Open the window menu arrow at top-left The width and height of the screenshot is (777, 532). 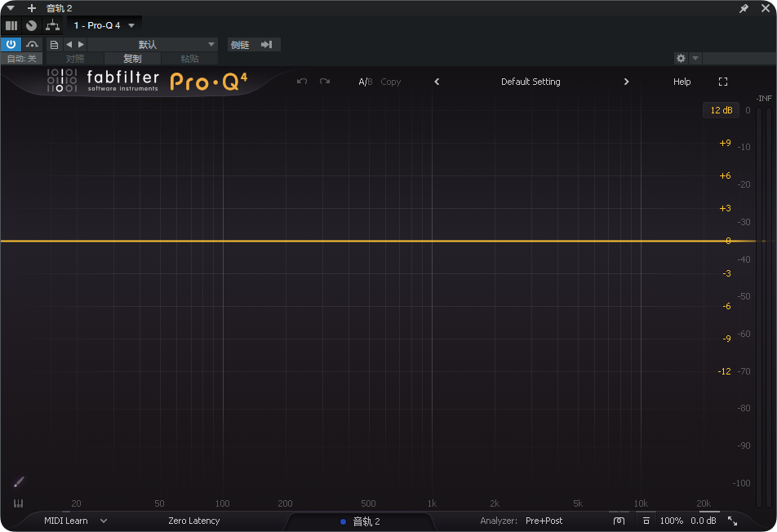coord(10,8)
